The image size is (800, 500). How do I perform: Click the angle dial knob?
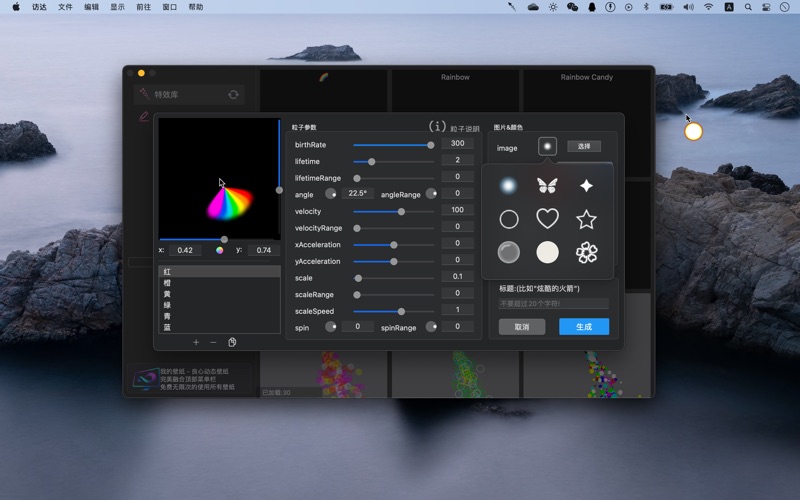coord(331,194)
